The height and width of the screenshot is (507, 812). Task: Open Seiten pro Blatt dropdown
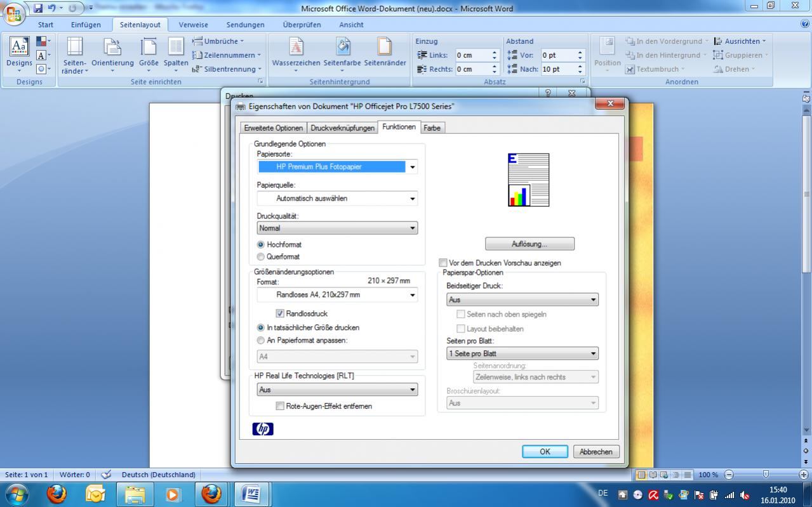tap(522, 353)
